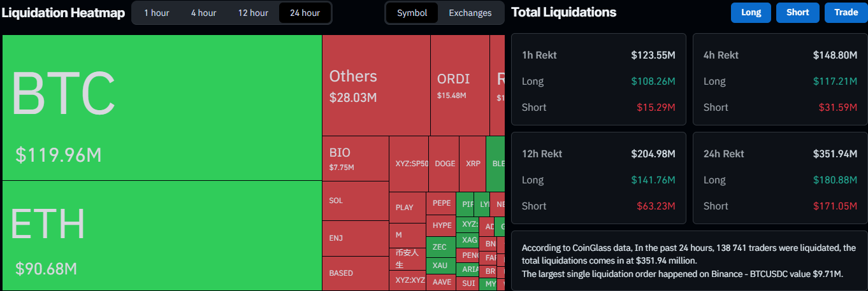
Task: Click the 1h Rekt stats card
Action: 598,80
